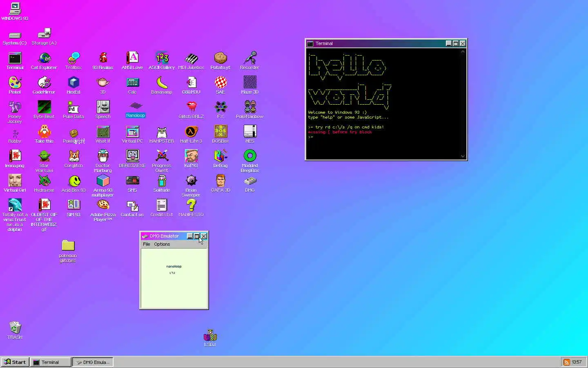Click the Terminal scrollbar up arrow

click(463, 52)
